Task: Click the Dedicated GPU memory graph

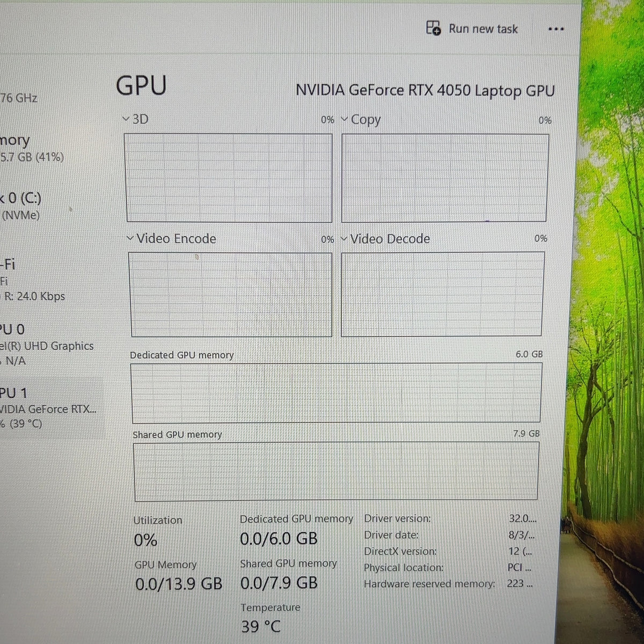Action: point(336,393)
